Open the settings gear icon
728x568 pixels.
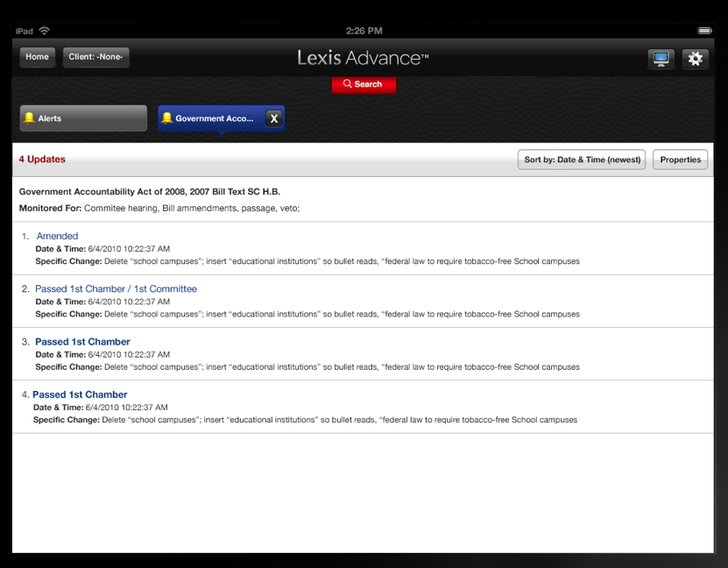click(696, 58)
